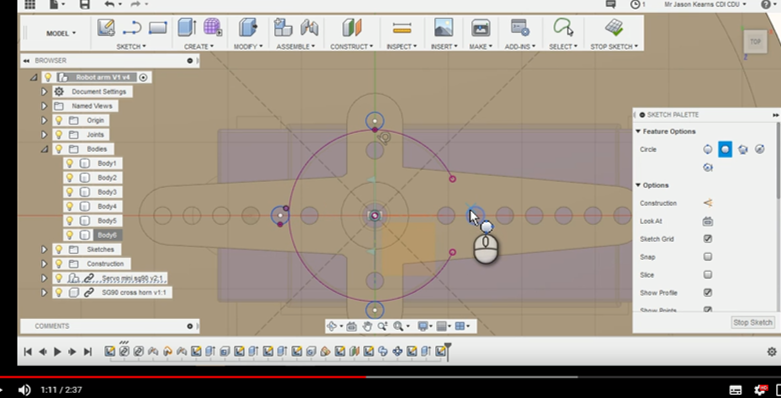
Task: Enable the Snap checkbox
Action: (x=708, y=257)
